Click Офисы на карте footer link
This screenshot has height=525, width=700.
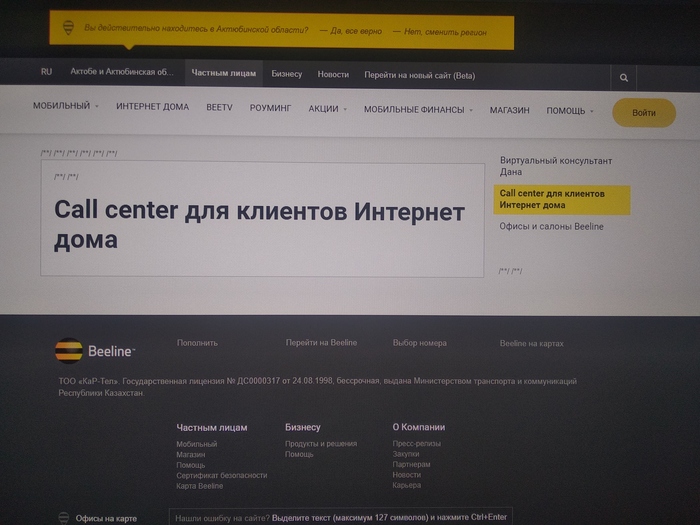click(106, 518)
